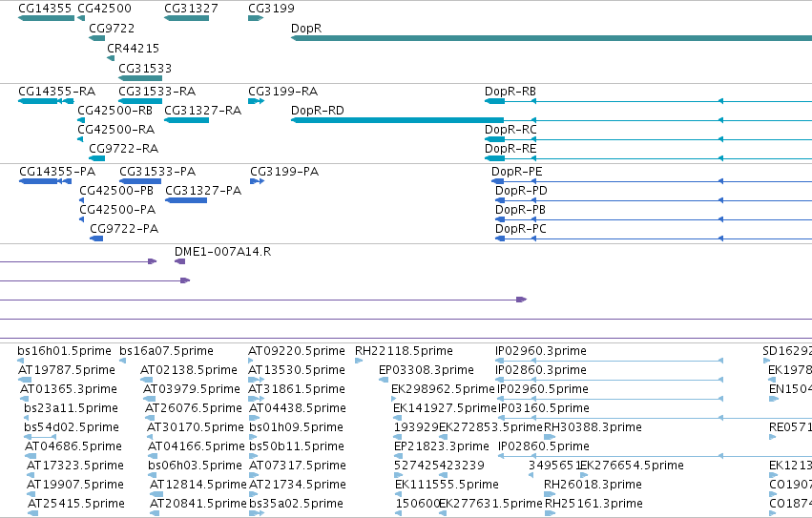Click the IP03160.5prime EST label
The width and height of the screenshot is (812, 518).
[x=544, y=408]
